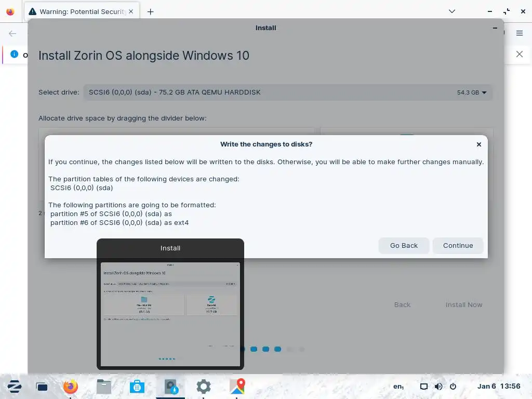Open the Zorin start menu
Screen dimensions: 532x399
15,387
